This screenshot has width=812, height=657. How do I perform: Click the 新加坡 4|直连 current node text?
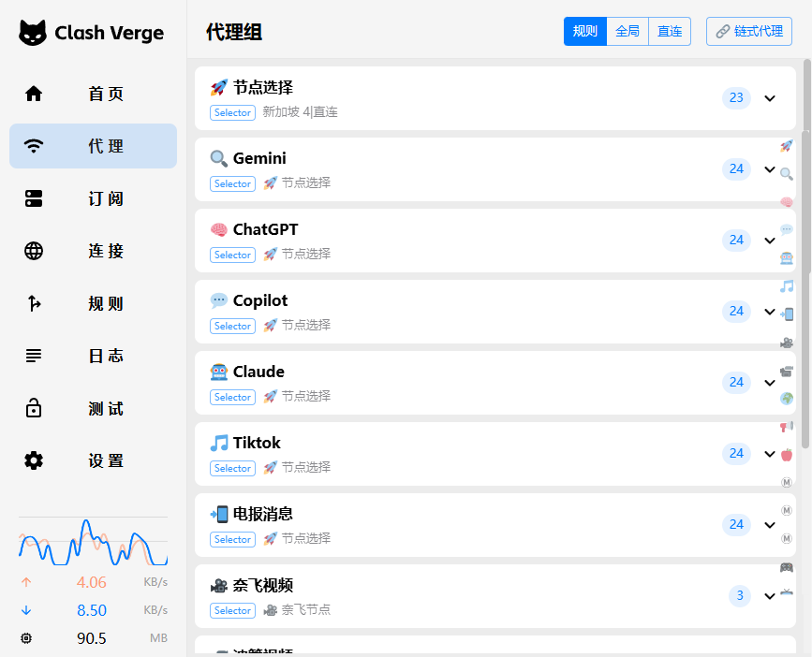(300, 111)
